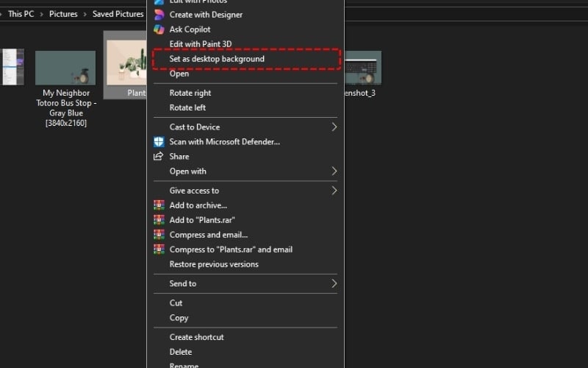
Task: Click the Microsoft Defender shield icon
Action: [x=158, y=141]
